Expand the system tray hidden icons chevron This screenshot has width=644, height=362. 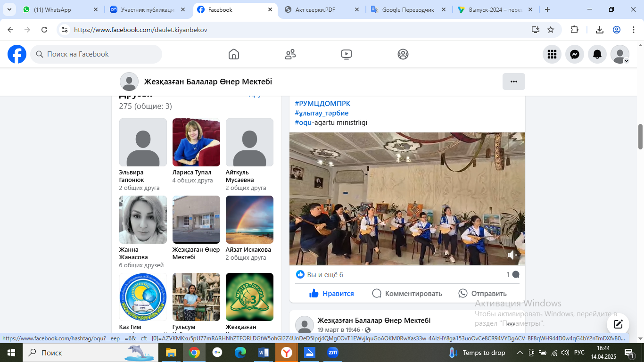520,353
